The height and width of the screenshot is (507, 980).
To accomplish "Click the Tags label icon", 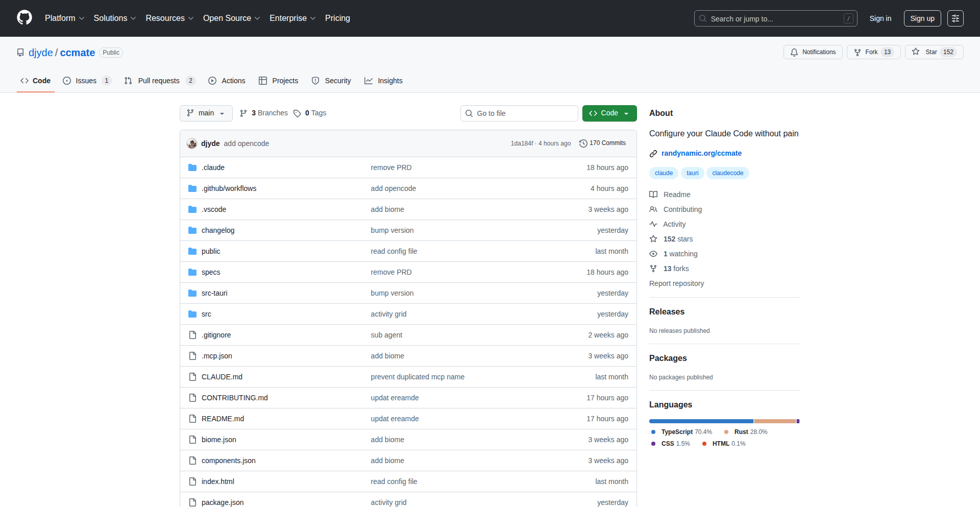I will [x=297, y=113].
